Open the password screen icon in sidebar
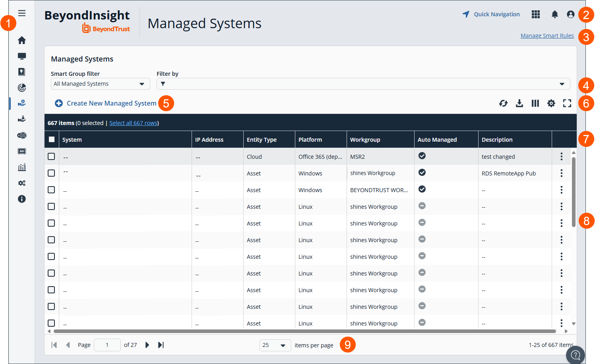Screen dimensions: 595x364 coord(22,151)
